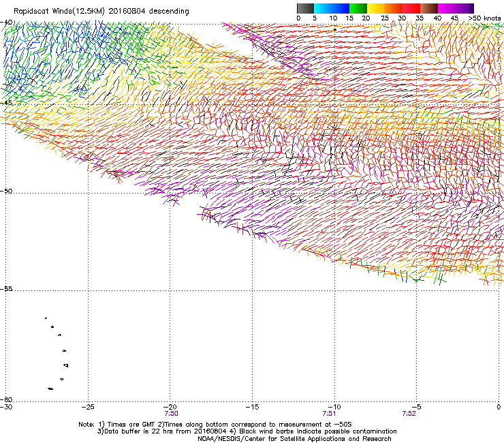Click the title 'Rapidscat Winds(12.5KM) 20160804 descending'
Image resolution: width=504 pixels, height=443 pixels.
click(x=101, y=12)
